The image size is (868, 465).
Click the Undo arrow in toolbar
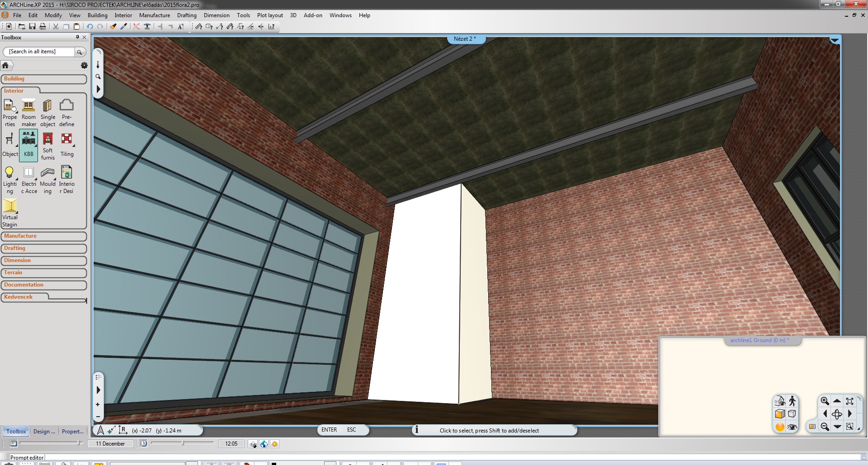click(90, 27)
